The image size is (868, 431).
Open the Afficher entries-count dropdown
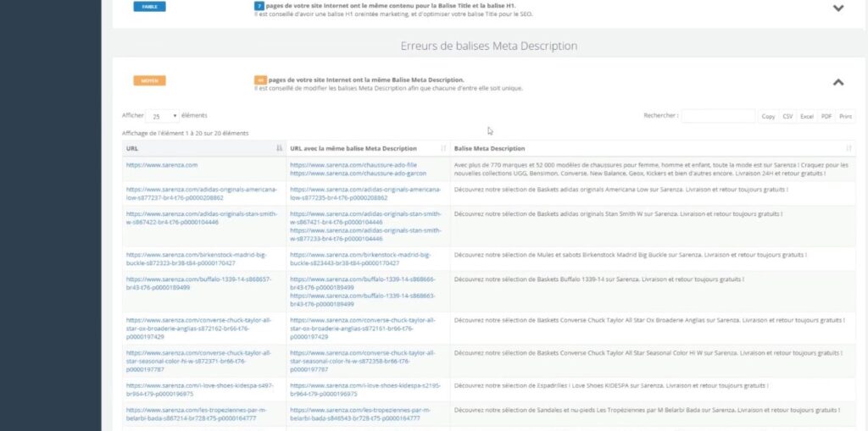point(163,116)
